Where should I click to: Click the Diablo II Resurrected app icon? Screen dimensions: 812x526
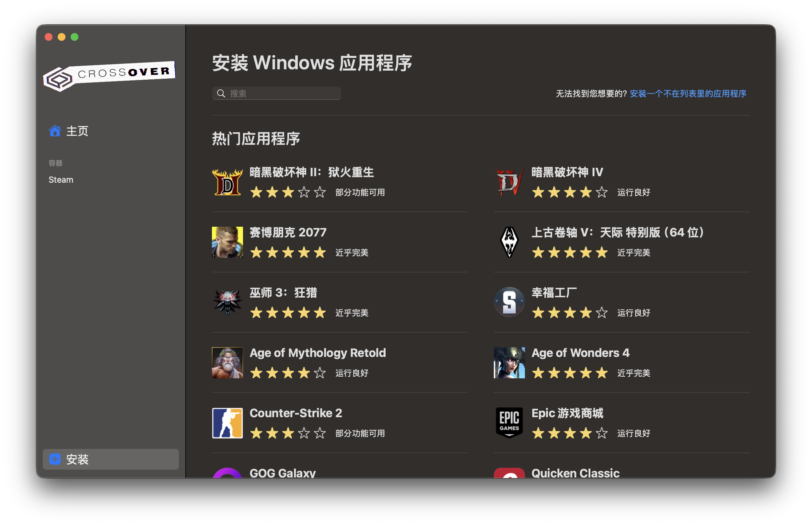[227, 182]
